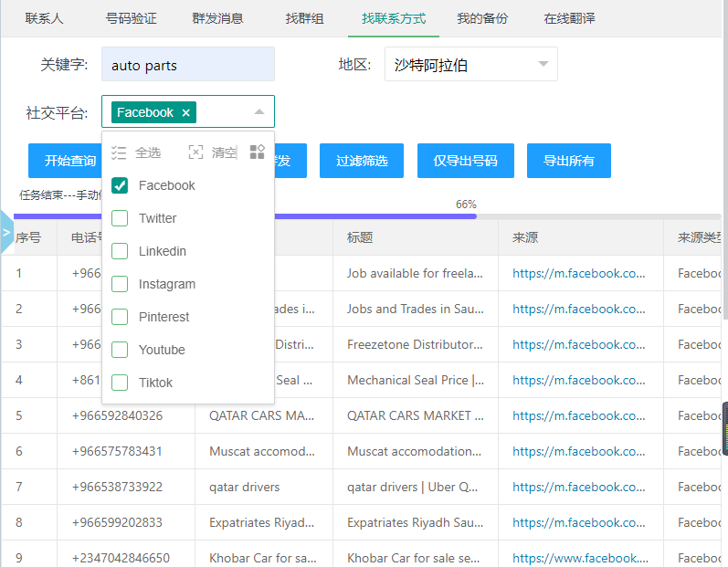Click the 开始查询 button
Screen dimensions: 728x567
[x=65, y=161]
